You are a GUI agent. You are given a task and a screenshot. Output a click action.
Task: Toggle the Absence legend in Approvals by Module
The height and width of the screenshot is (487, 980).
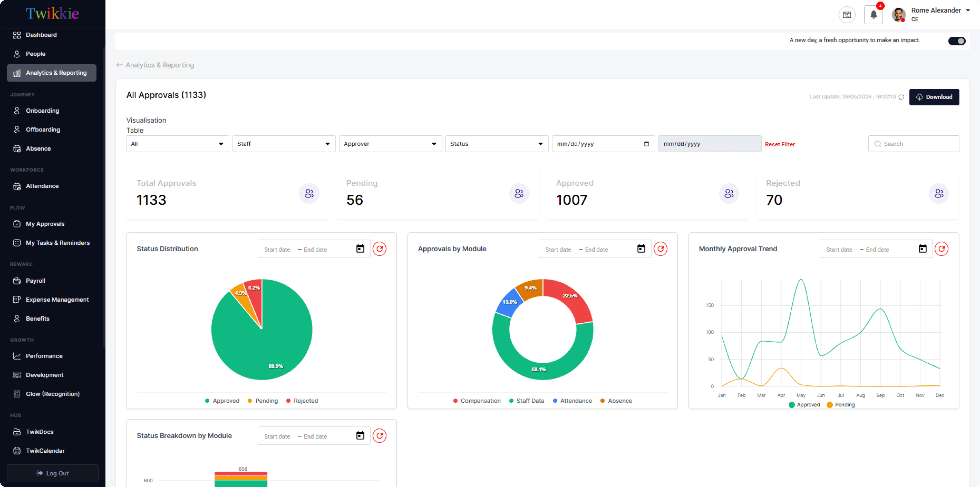point(616,401)
